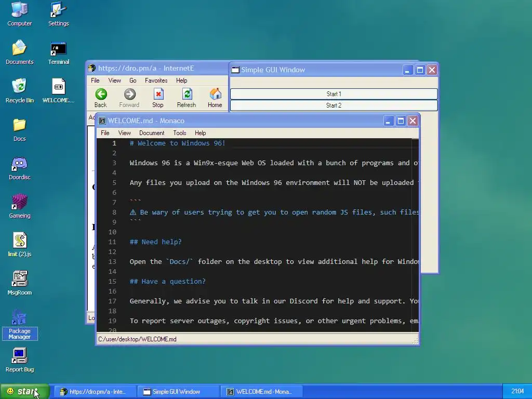Image resolution: width=532 pixels, height=399 pixels.
Task: Click the '## Need help?' heading line
Action: pos(156,242)
